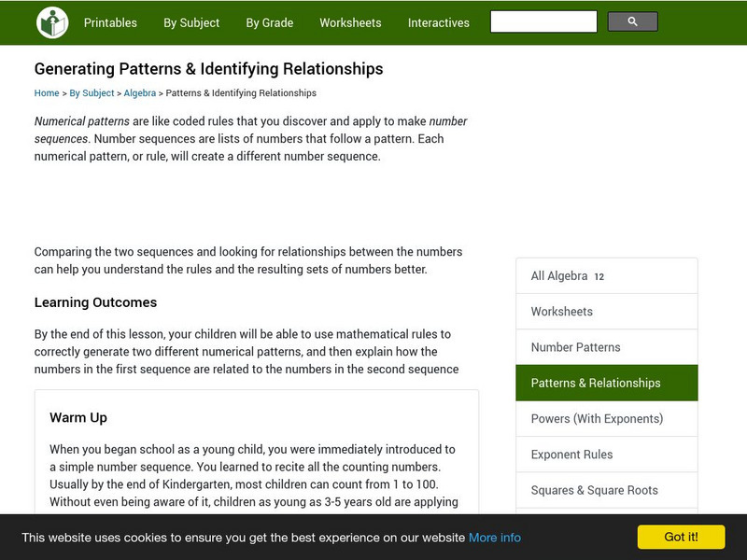747x560 pixels.
Task: Click the site logo icon
Action: coord(52,22)
